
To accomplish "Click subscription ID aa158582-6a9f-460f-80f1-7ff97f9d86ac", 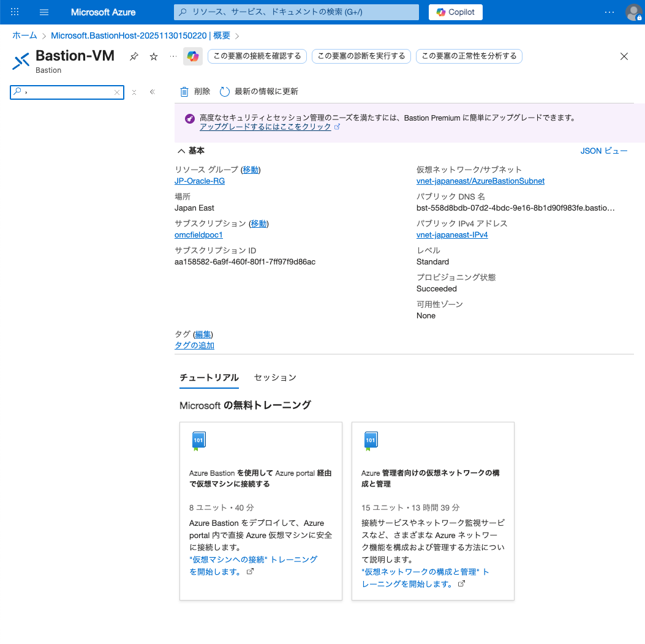I will tap(245, 262).
